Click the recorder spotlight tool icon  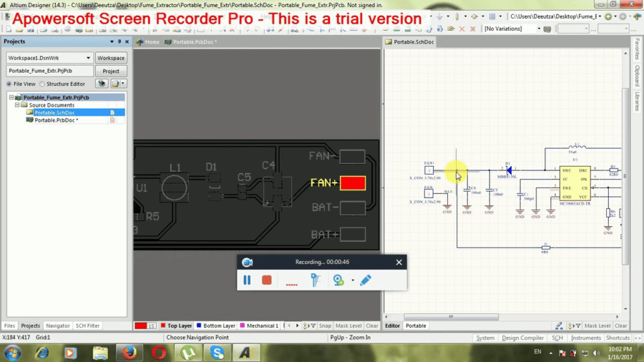point(316,280)
